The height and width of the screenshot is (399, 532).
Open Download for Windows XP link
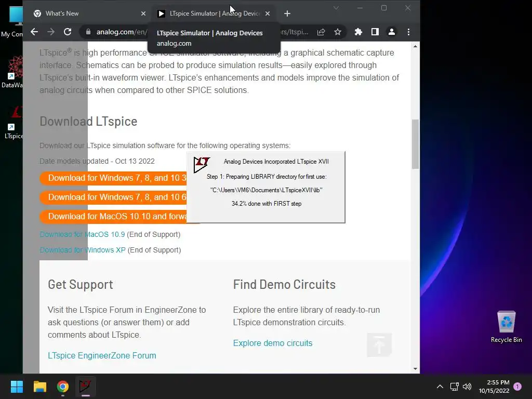pos(83,250)
